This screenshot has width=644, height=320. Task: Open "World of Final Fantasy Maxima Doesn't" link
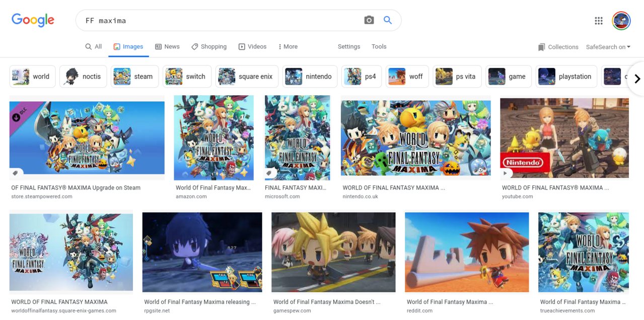point(327,302)
